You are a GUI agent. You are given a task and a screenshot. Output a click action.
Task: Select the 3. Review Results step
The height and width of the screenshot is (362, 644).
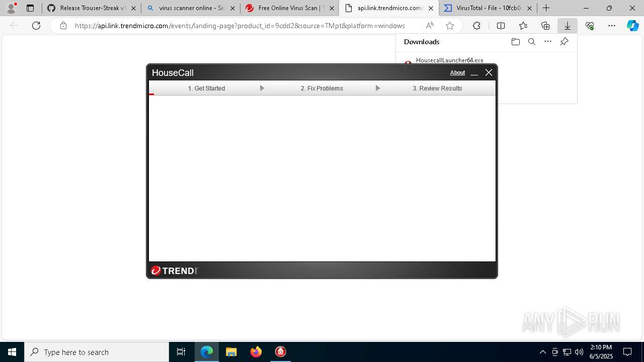click(x=437, y=88)
